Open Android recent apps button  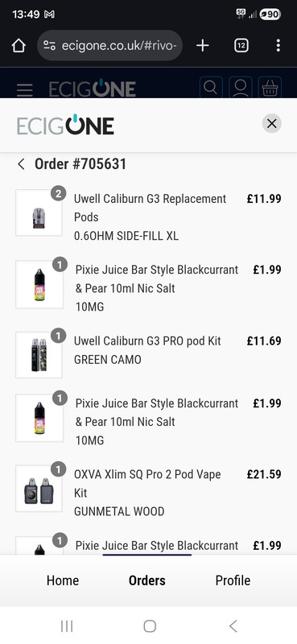click(67, 626)
